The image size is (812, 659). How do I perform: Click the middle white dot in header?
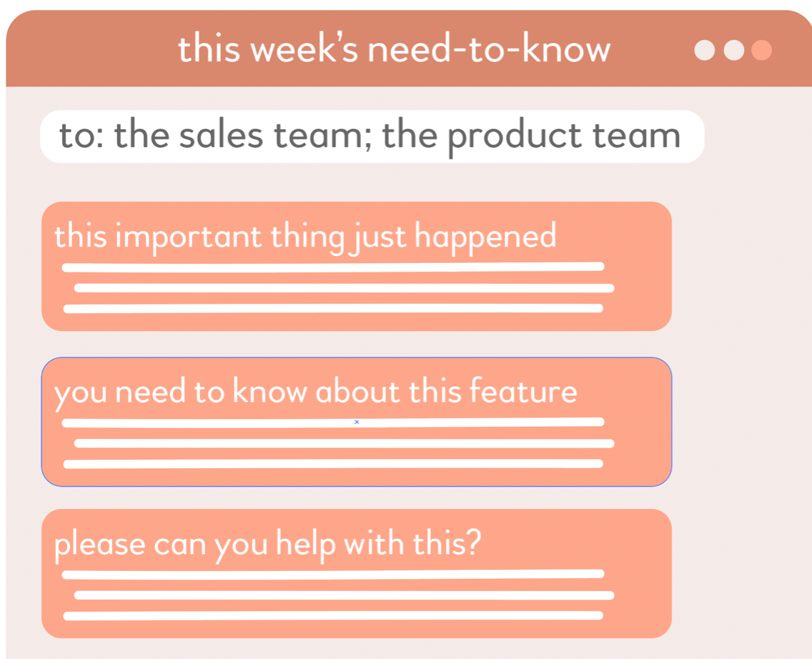734,51
